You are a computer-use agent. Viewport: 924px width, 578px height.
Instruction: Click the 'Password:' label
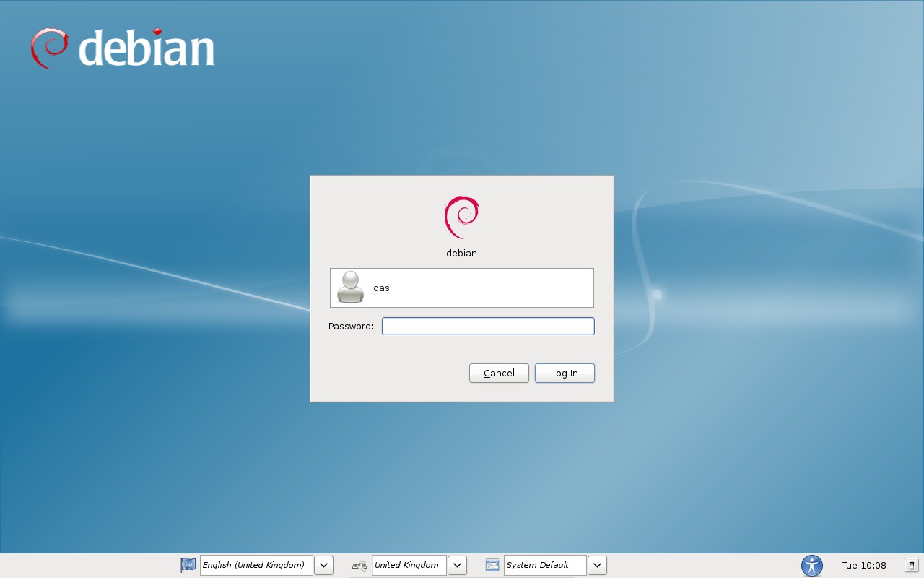click(x=351, y=327)
